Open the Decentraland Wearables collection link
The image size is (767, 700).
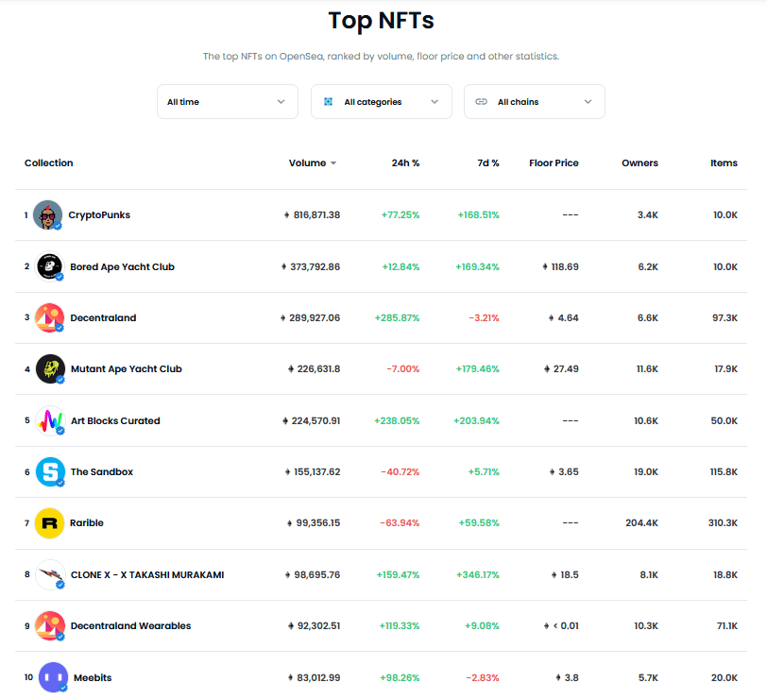pos(130,625)
